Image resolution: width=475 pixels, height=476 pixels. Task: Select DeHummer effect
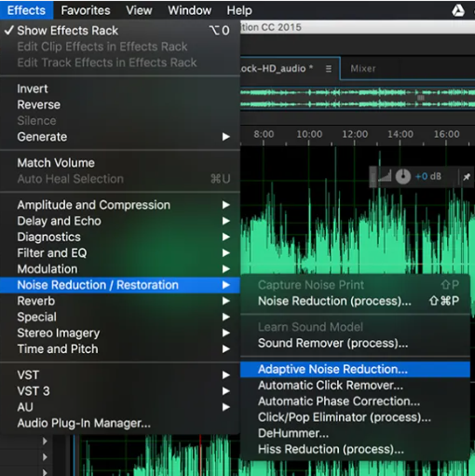[x=355, y=433]
